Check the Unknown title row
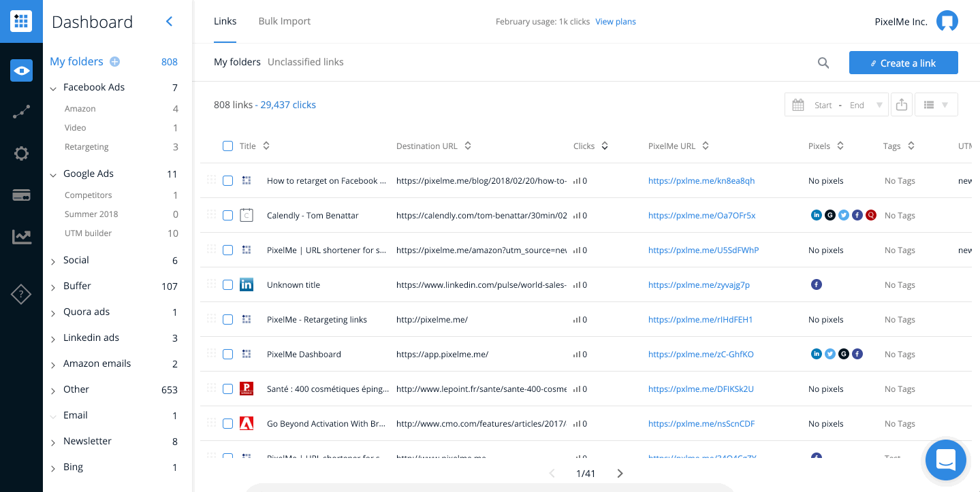980x492 pixels. (x=227, y=284)
